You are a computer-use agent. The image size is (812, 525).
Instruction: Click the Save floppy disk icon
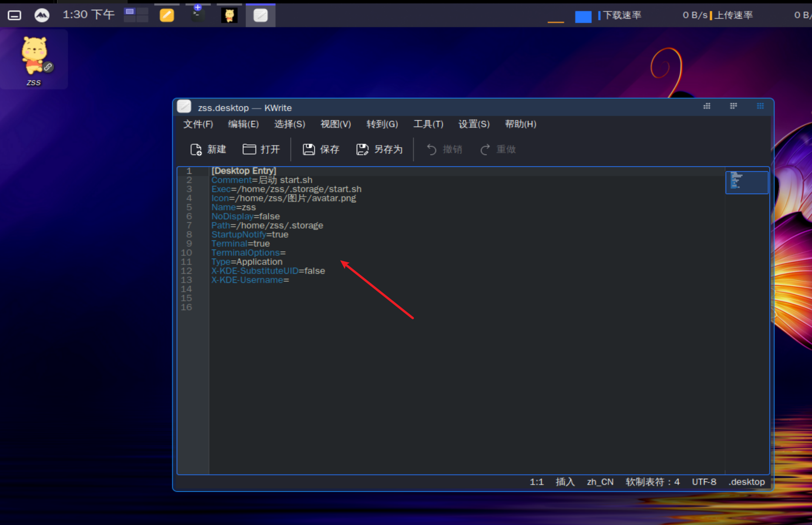(308, 149)
